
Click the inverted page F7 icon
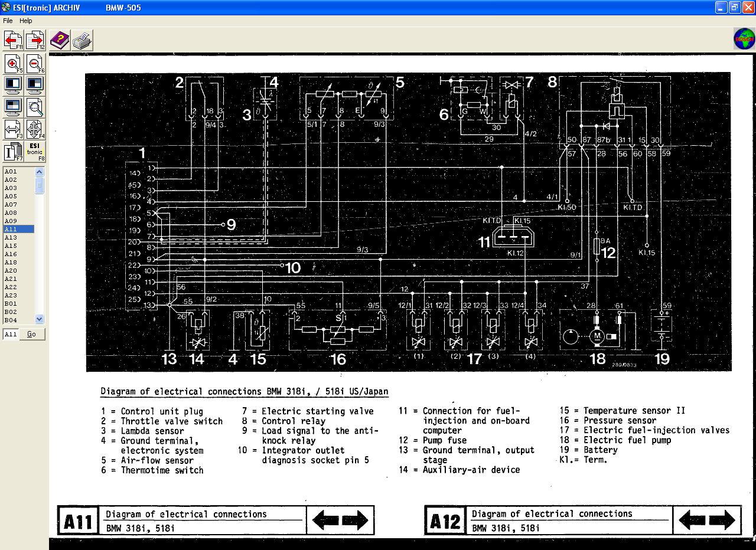tap(13, 152)
